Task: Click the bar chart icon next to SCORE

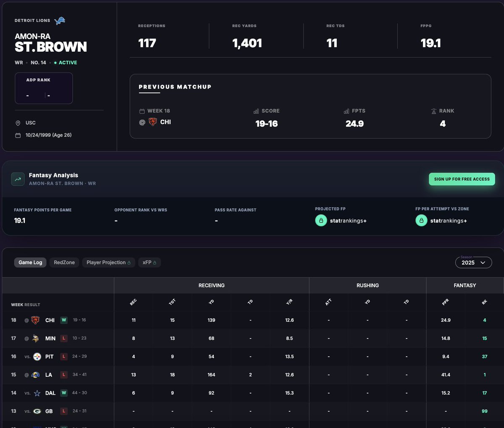Action: click(x=256, y=111)
